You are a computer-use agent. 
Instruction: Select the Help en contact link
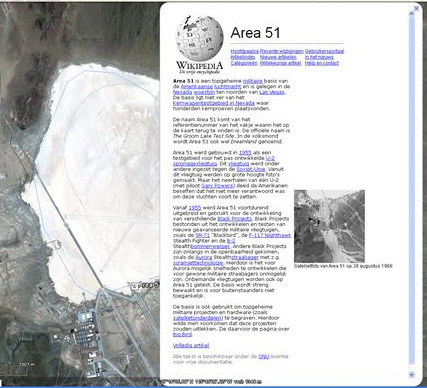coord(322,63)
